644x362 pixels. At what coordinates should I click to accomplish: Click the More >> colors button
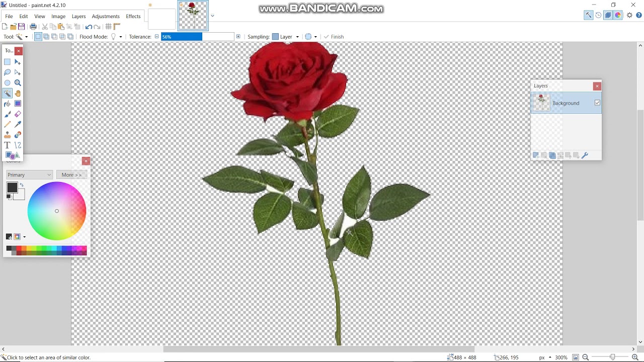pyautogui.click(x=71, y=175)
